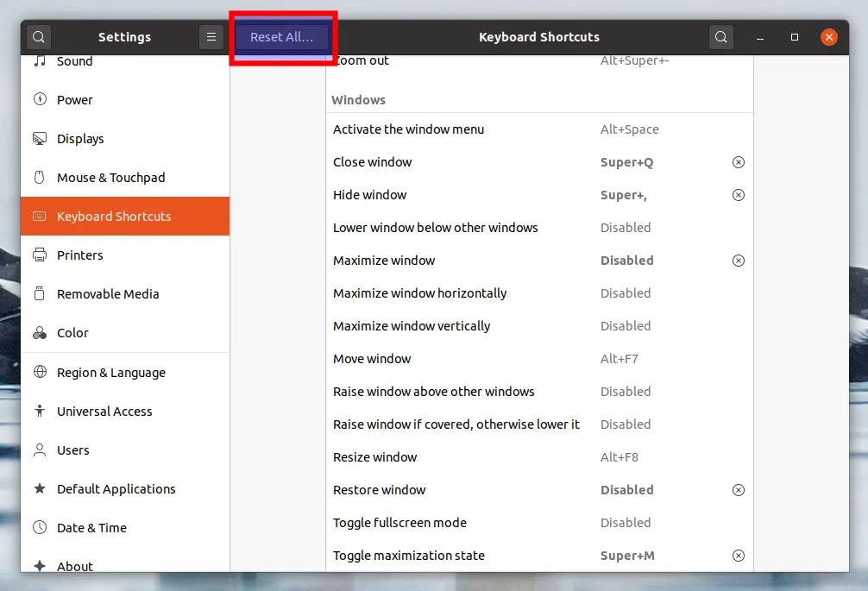This screenshot has height=591, width=868.
Task: Open the Settings hamburger menu
Action: click(211, 37)
